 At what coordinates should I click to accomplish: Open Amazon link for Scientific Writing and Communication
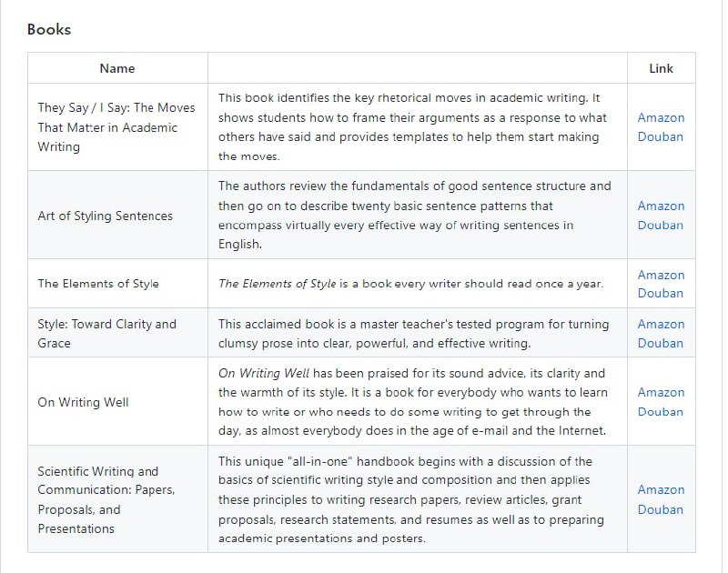click(x=661, y=489)
